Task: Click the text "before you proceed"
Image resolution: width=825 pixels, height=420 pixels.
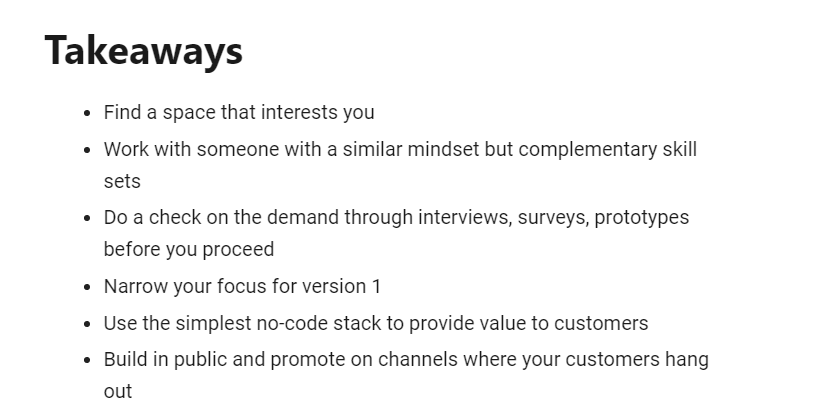Action: click(189, 249)
